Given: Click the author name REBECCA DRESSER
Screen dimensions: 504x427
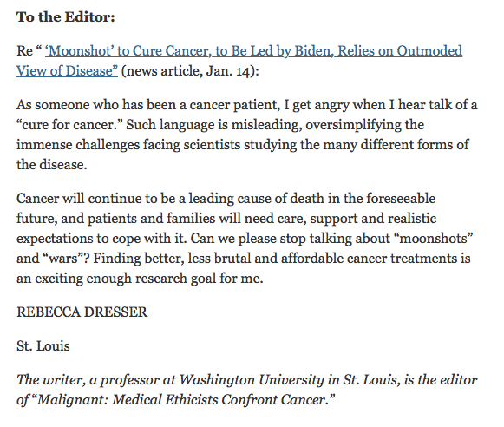Looking at the screenshot, I should (82, 312).
